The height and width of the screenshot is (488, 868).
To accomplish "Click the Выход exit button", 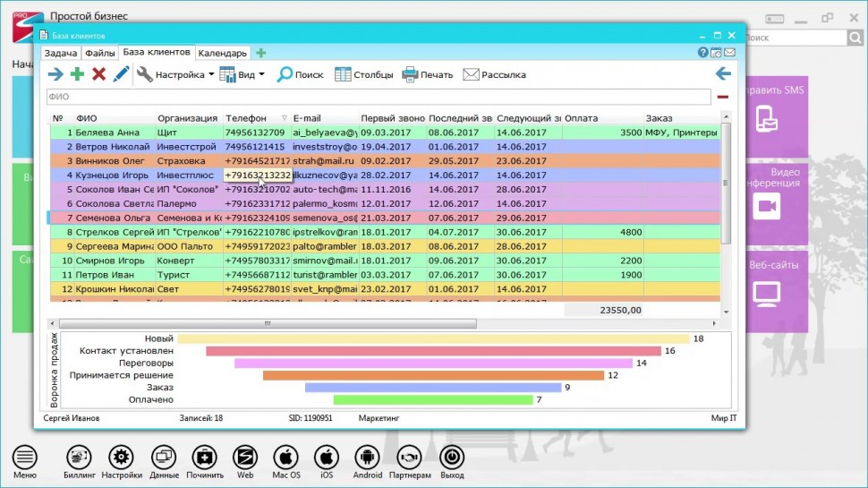I will click(452, 457).
